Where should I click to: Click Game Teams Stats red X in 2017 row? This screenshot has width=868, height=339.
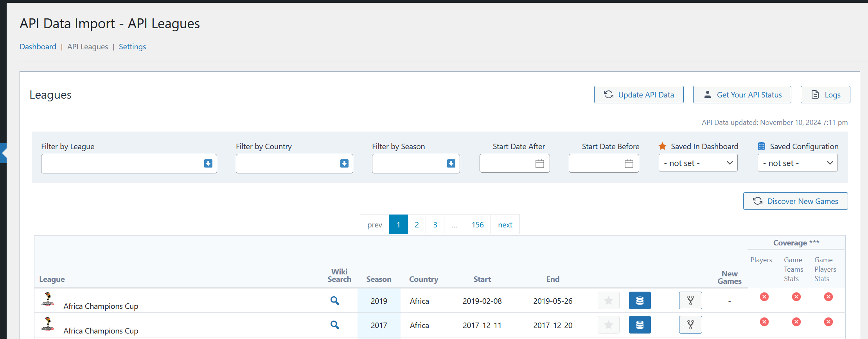[x=796, y=322]
